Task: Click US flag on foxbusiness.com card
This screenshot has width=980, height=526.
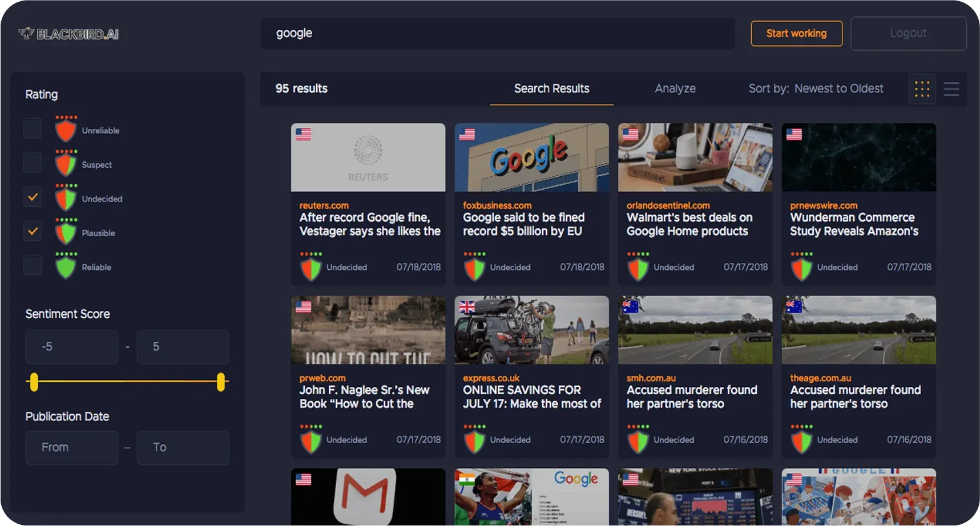Action: (x=467, y=135)
